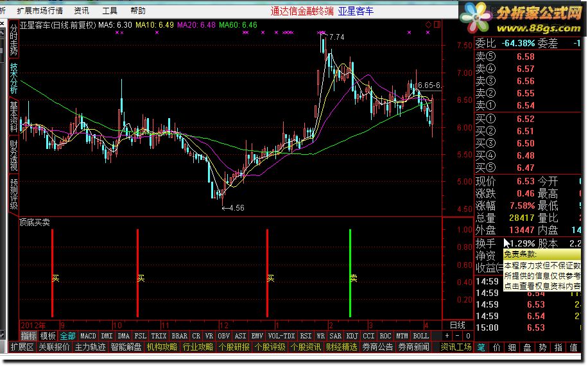Click the 卖① price 6.54
Screen dimensions: 588x366
[x=525, y=105]
